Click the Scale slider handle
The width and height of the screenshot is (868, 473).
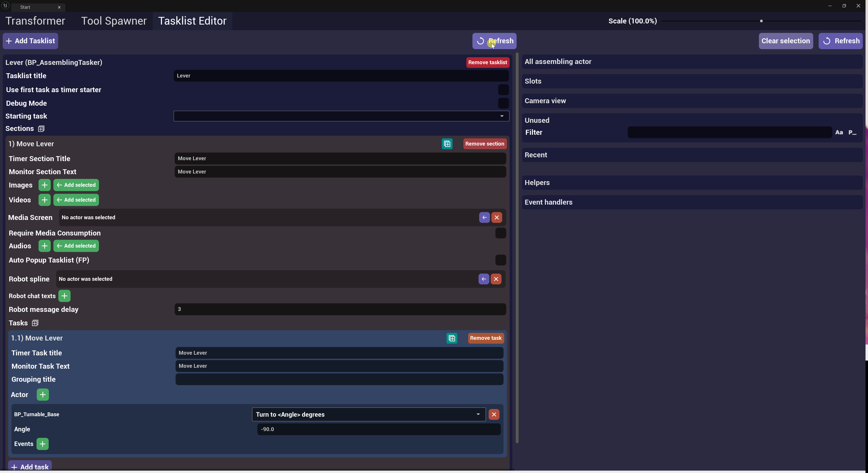click(x=761, y=21)
